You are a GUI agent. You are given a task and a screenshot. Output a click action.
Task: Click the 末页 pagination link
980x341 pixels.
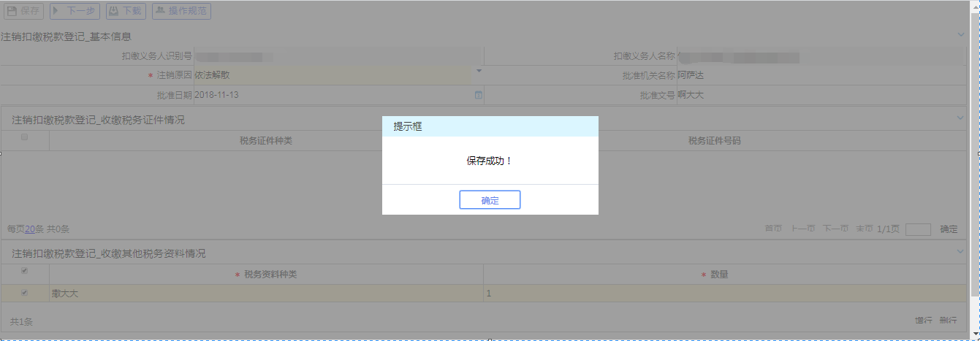[x=865, y=229]
